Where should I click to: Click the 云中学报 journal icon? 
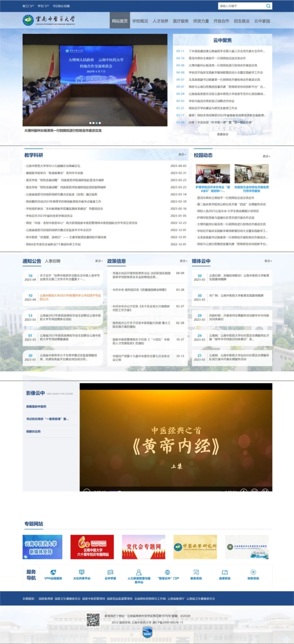pyautogui.click(x=110, y=572)
